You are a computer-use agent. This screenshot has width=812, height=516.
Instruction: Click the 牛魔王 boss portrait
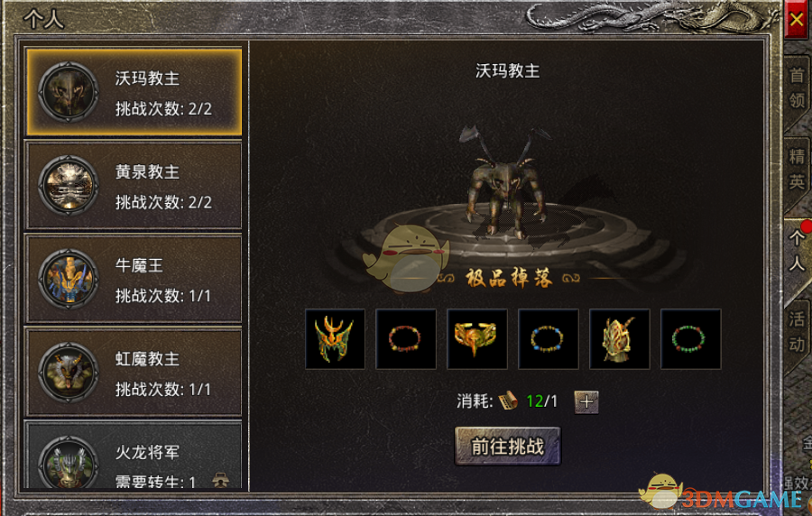[x=69, y=279]
